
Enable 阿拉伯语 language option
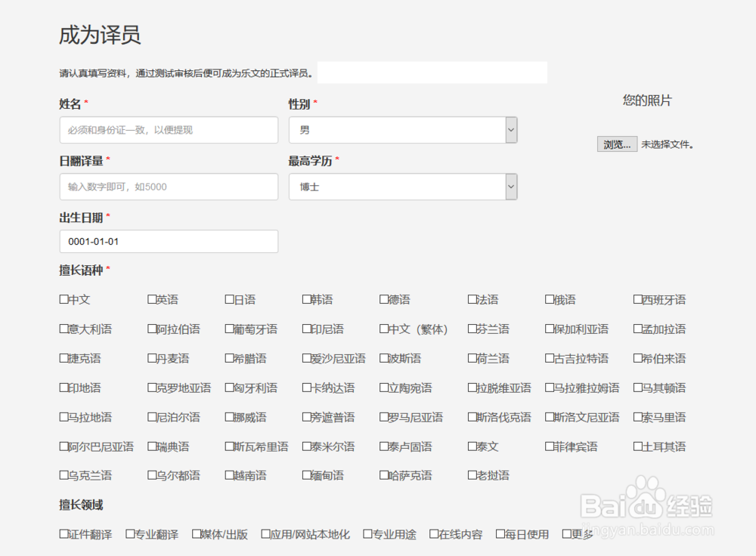[152, 329]
